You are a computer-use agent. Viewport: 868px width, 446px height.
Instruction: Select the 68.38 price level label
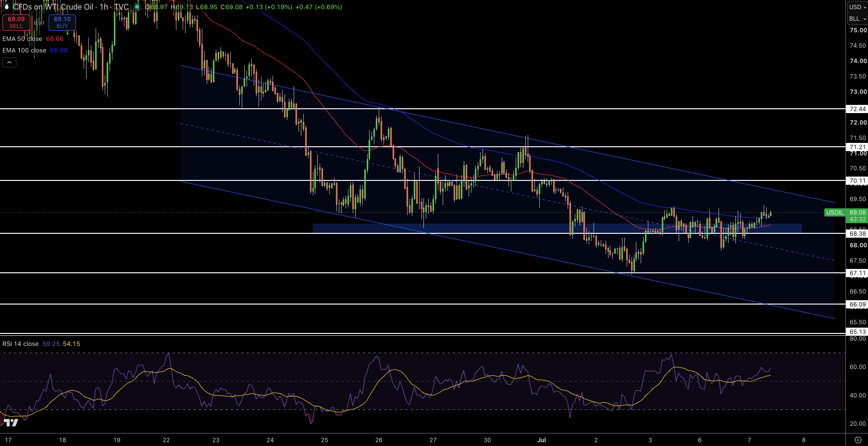coord(857,233)
